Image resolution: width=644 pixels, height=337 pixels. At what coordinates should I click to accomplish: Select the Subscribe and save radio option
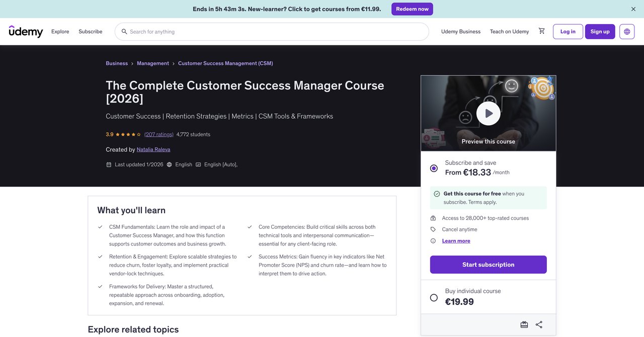[x=434, y=168]
